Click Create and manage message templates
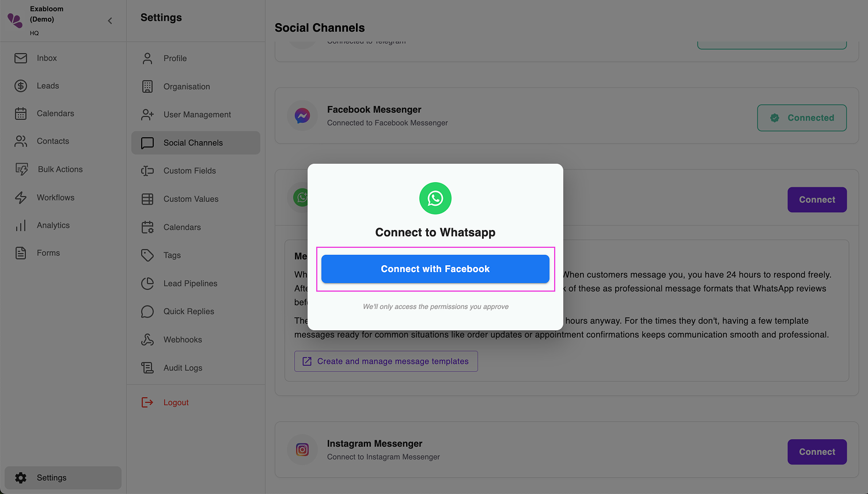This screenshot has width=868, height=494. click(385, 361)
